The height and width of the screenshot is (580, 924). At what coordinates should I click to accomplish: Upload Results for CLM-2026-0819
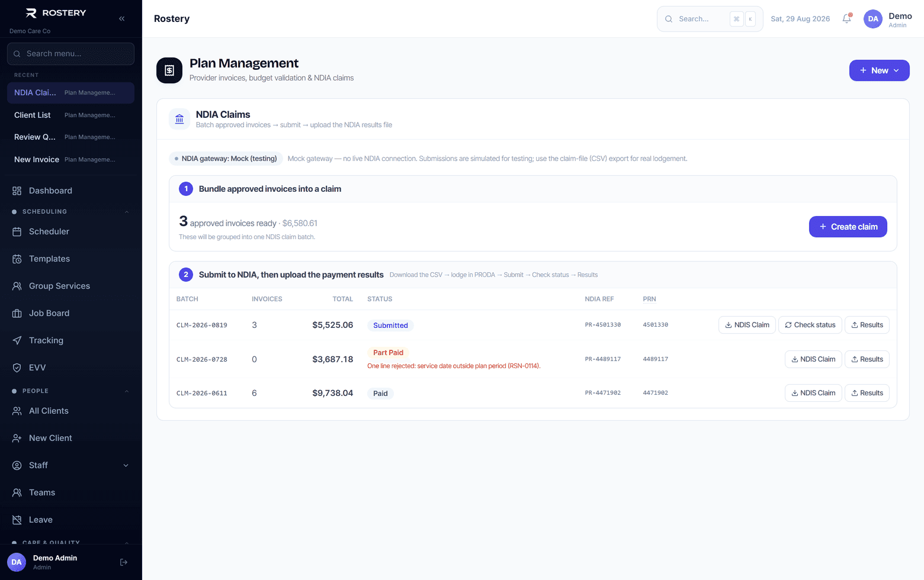click(867, 325)
